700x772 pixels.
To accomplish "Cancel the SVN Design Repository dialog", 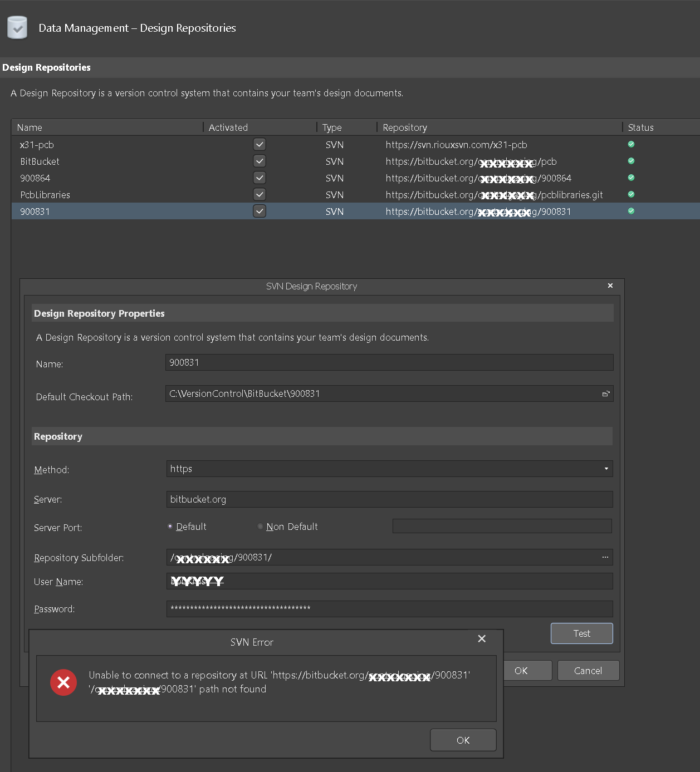I will [588, 670].
